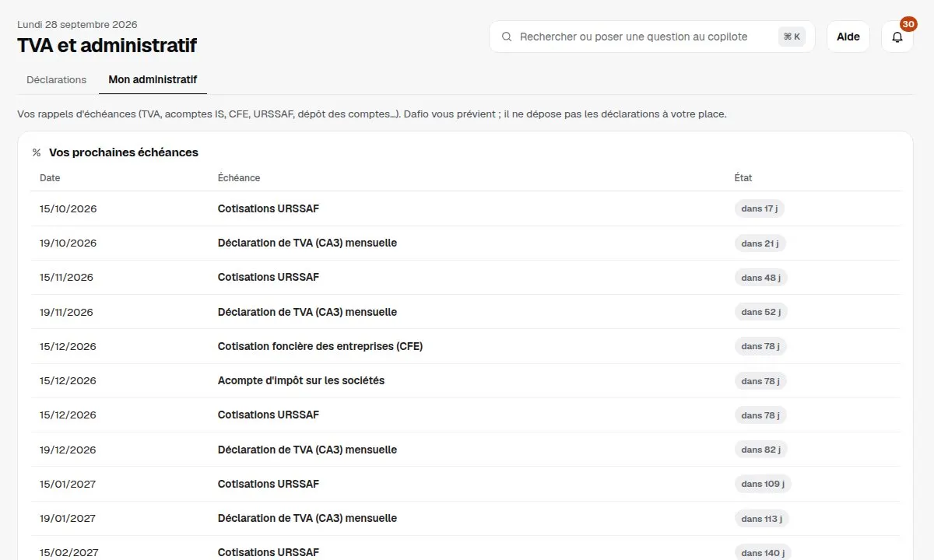Open the notifications bell

coord(897,37)
